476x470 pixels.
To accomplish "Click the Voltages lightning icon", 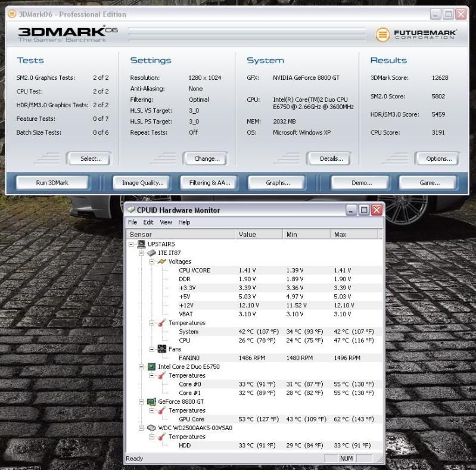I will click(162, 262).
